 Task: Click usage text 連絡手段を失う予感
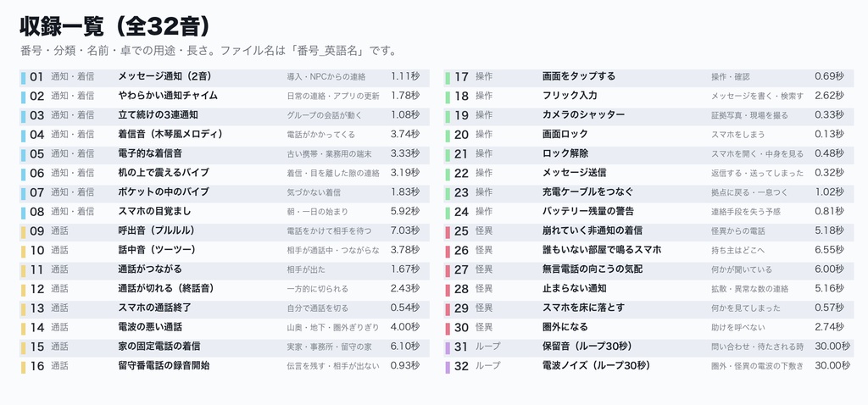(746, 211)
